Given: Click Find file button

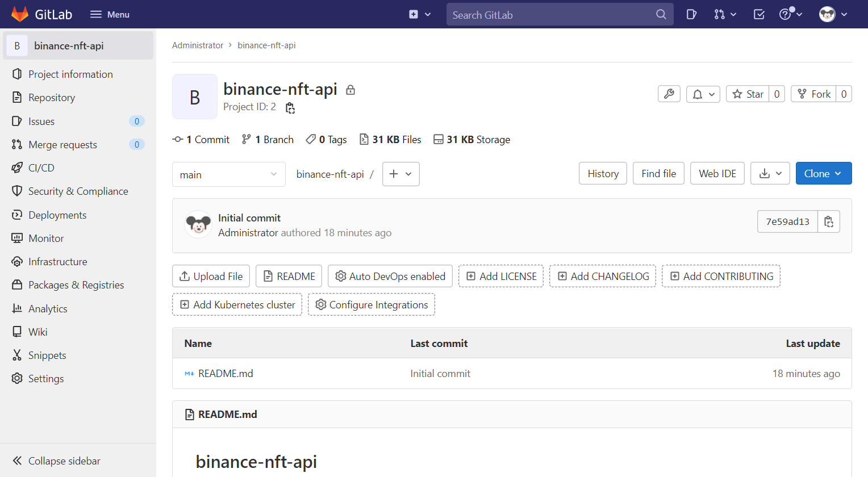Looking at the screenshot, I should click(658, 173).
